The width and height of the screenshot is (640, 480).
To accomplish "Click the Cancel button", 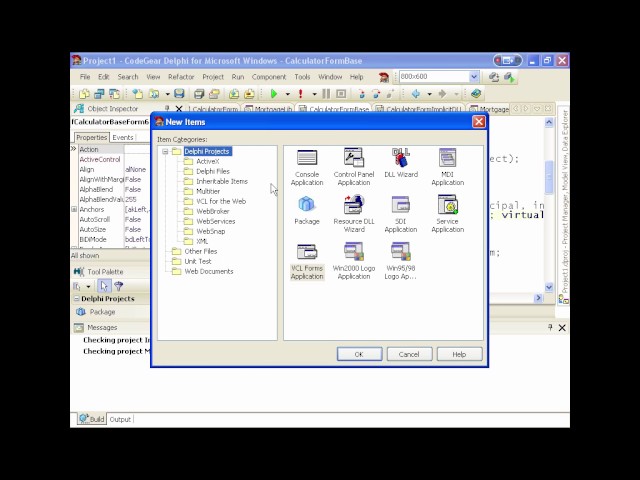I will coord(409,354).
